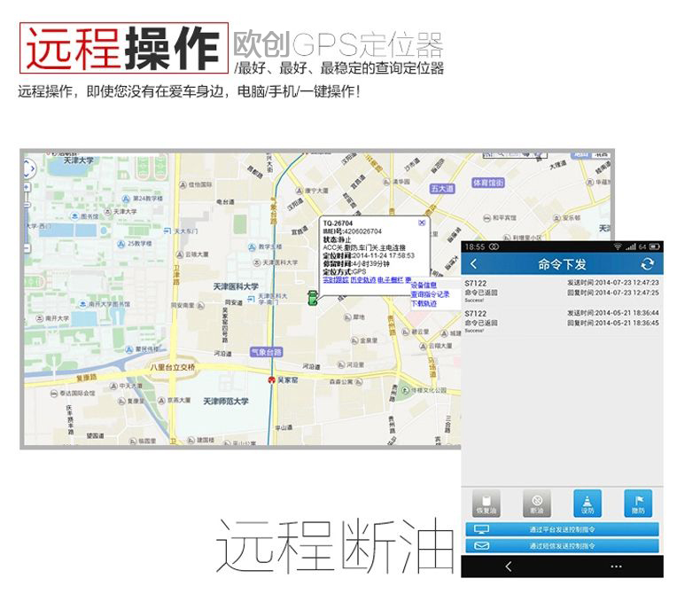Select 设备信息 from popup menu
The image size is (700, 602).
(424, 285)
